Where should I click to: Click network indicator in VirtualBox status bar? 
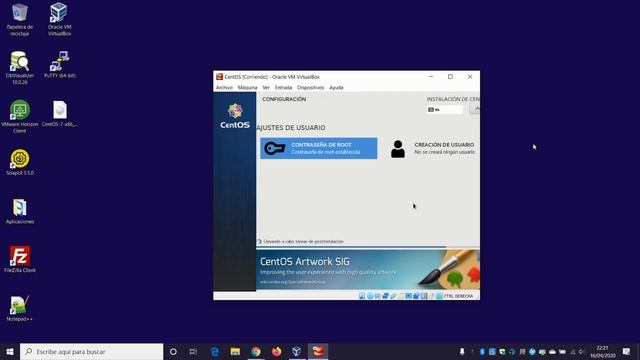click(385, 296)
